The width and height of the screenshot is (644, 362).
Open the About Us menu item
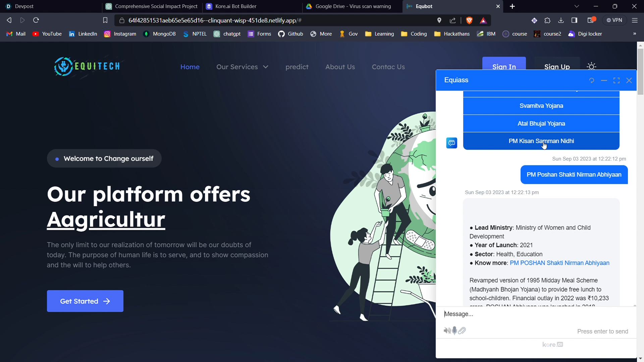(340, 67)
